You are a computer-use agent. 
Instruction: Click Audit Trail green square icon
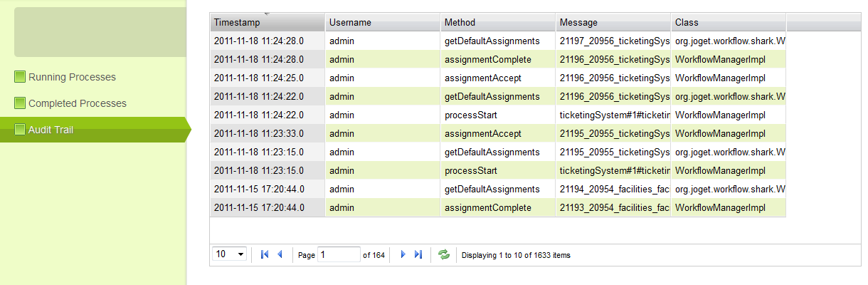click(20, 130)
